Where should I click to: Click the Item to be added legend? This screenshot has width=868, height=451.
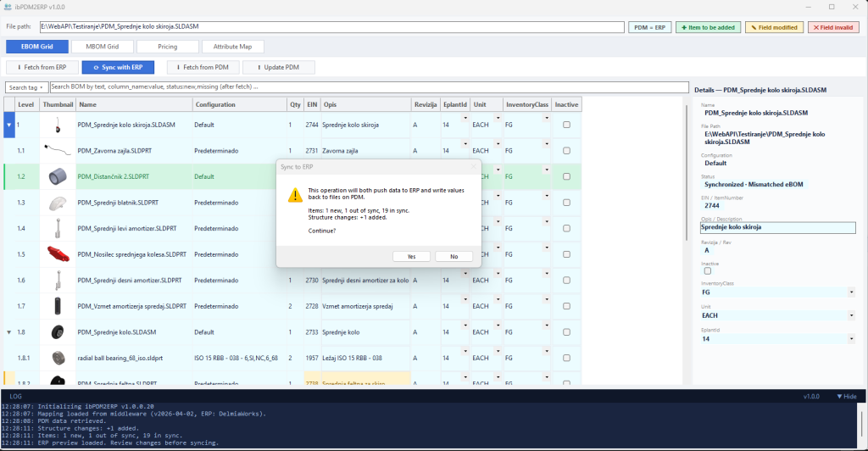[708, 27]
